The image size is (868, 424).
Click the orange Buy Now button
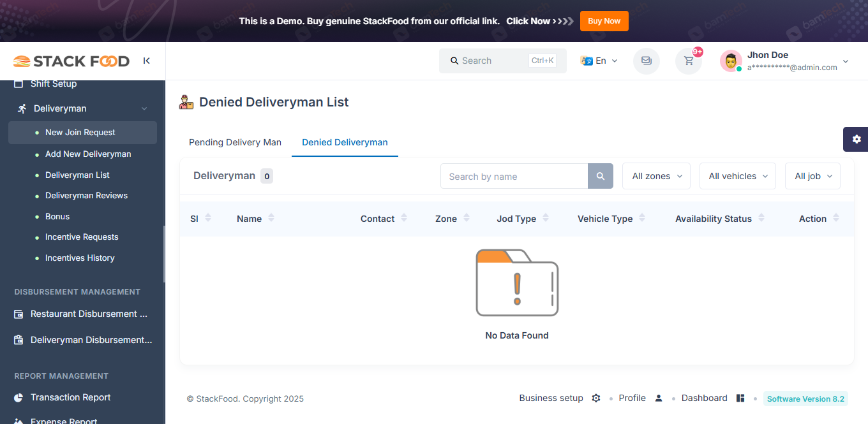click(604, 21)
